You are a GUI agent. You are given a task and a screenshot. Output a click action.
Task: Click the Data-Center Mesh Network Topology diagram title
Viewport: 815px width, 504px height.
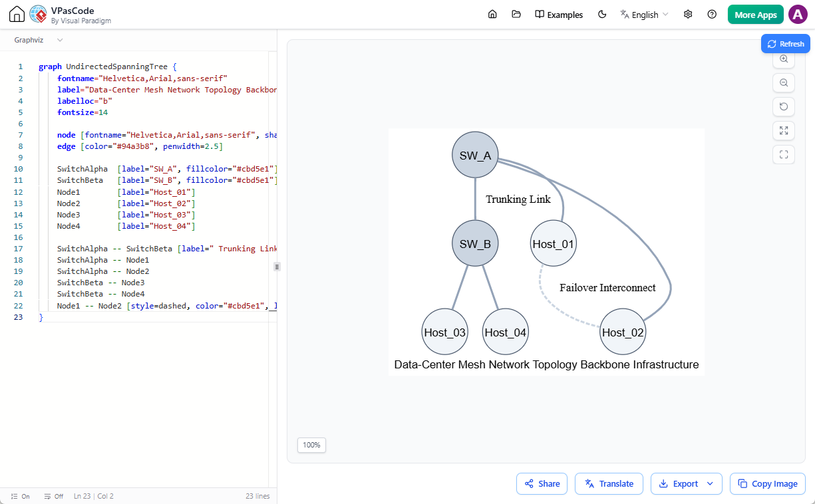click(x=546, y=364)
